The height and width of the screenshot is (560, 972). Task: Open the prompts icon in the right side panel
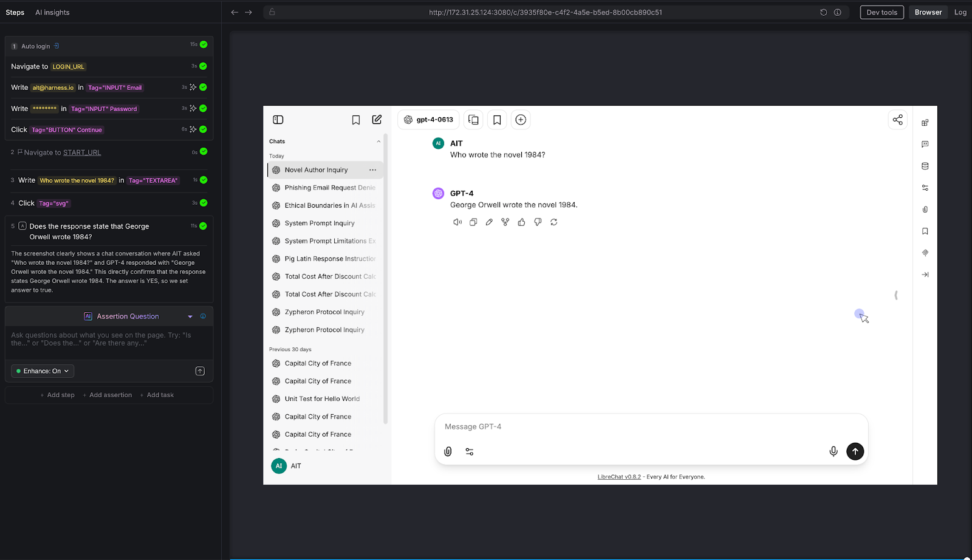[925, 145]
